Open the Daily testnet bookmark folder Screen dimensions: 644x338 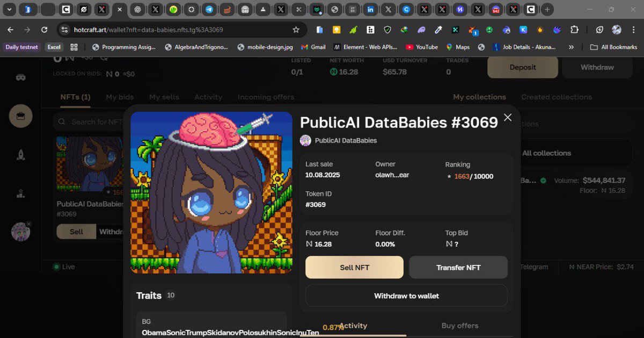(x=21, y=47)
